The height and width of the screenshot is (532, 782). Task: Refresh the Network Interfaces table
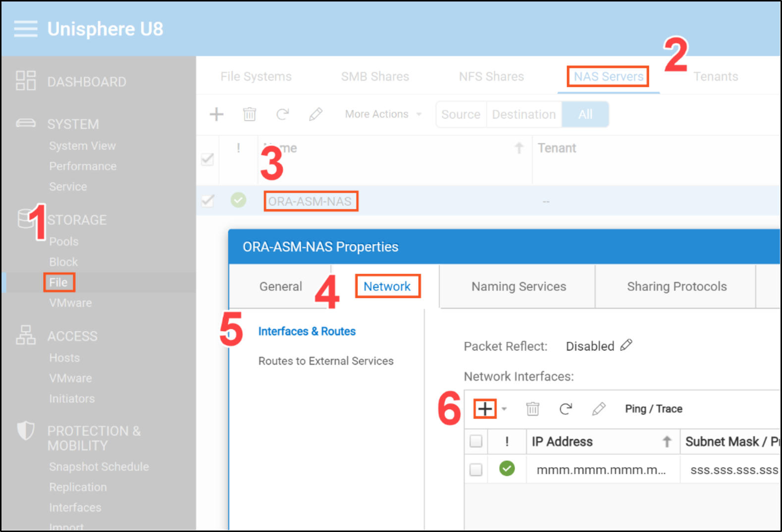[x=566, y=409]
